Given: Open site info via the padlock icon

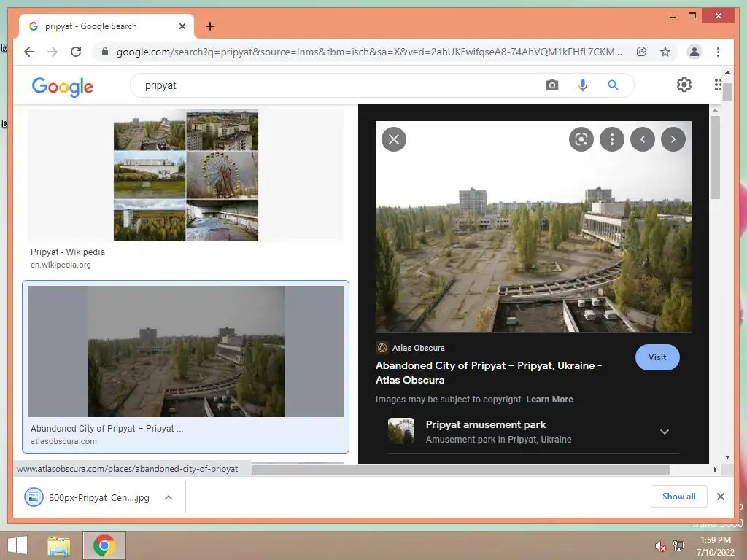Looking at the screenshot, I should click(105, 52).
